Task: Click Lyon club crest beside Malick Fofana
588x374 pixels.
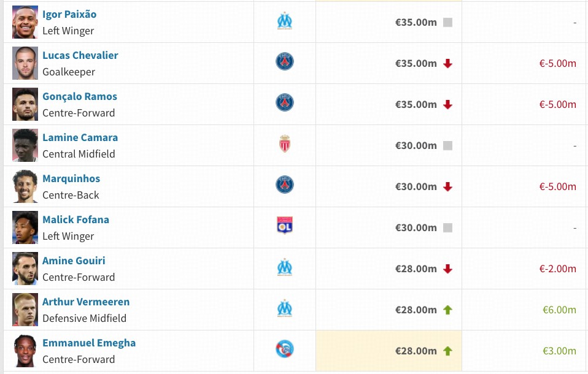Action: coord(284,226)
